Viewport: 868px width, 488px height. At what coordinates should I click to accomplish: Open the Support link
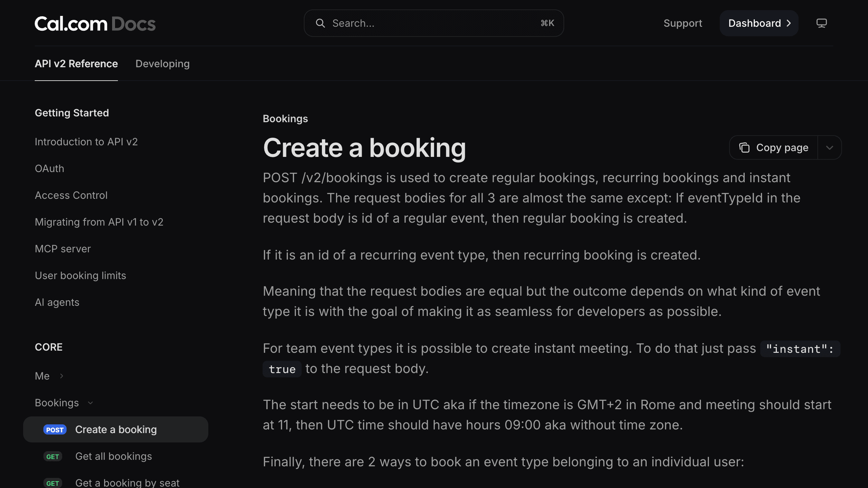point(683,23)
